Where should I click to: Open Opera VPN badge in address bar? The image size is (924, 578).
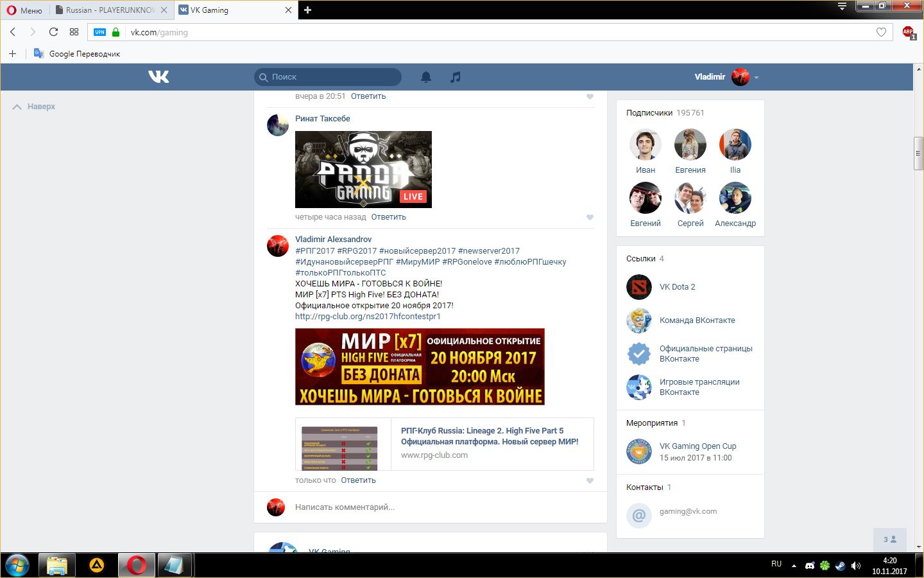[99, 32]
